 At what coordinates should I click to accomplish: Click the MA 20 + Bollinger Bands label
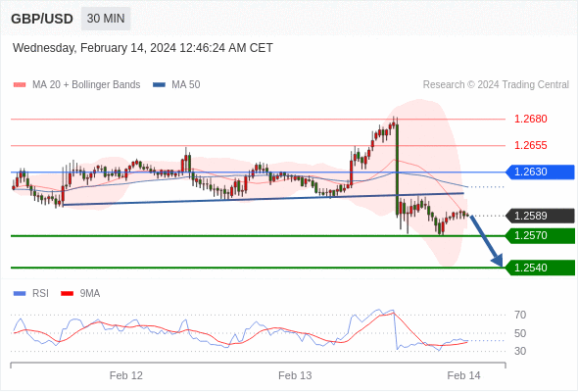click(86, 85)
